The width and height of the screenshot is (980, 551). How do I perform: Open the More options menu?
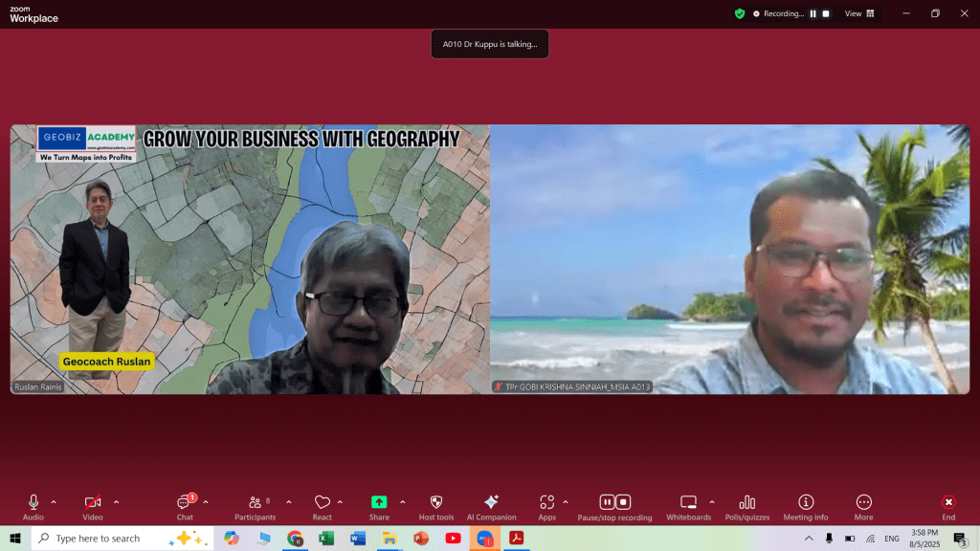click(863, 506)
